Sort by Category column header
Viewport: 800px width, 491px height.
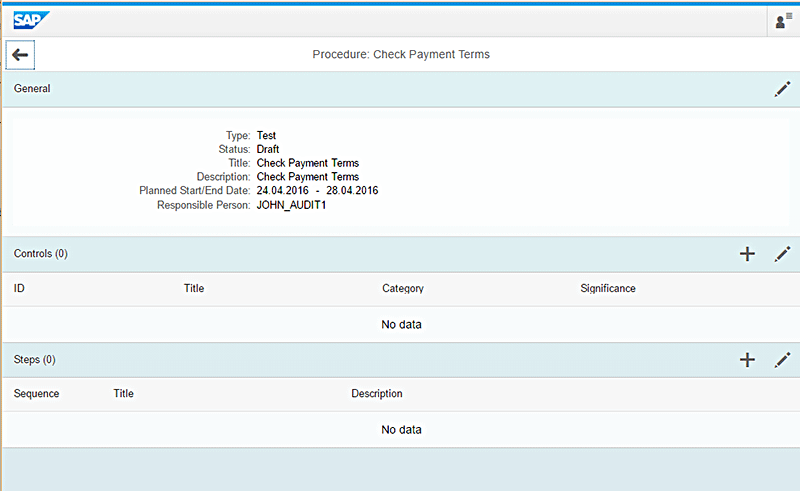(403, 289)
